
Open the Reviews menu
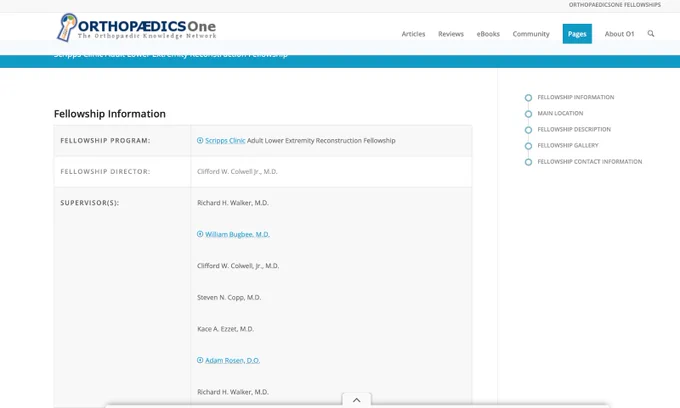pyautogui.click(x=451, y=34)
